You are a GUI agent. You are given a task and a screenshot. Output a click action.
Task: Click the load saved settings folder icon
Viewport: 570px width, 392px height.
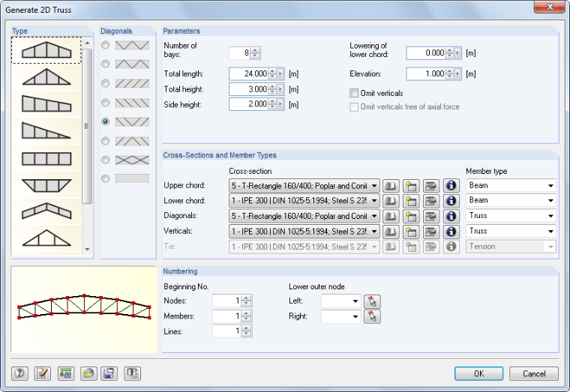pyautogui.click(x=88, y=373)
